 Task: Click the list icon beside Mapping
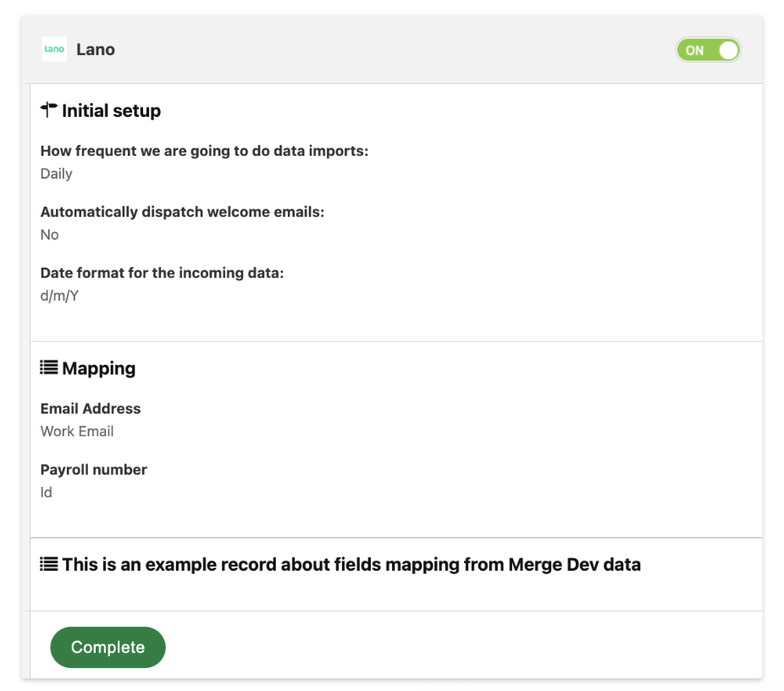pos(49,368)
